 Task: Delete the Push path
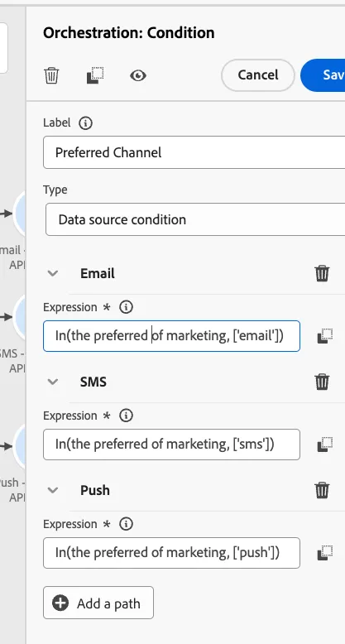322,490
